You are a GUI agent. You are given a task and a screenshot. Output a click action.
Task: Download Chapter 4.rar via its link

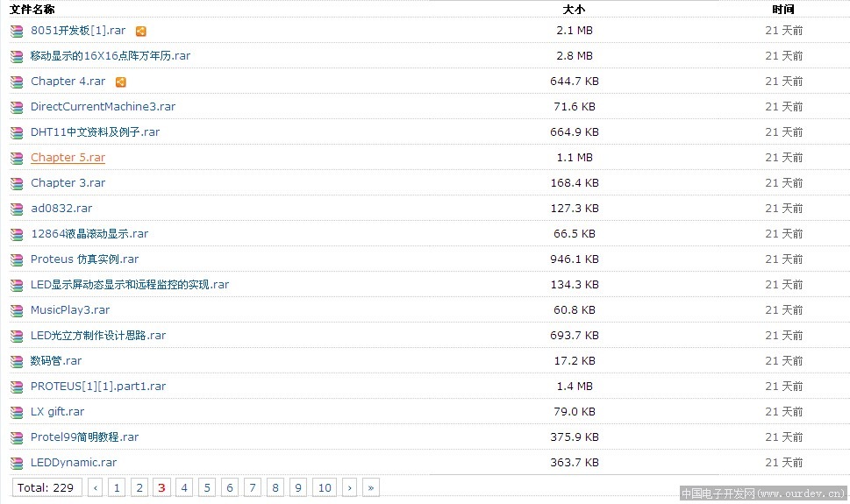[x=68, y=82]
